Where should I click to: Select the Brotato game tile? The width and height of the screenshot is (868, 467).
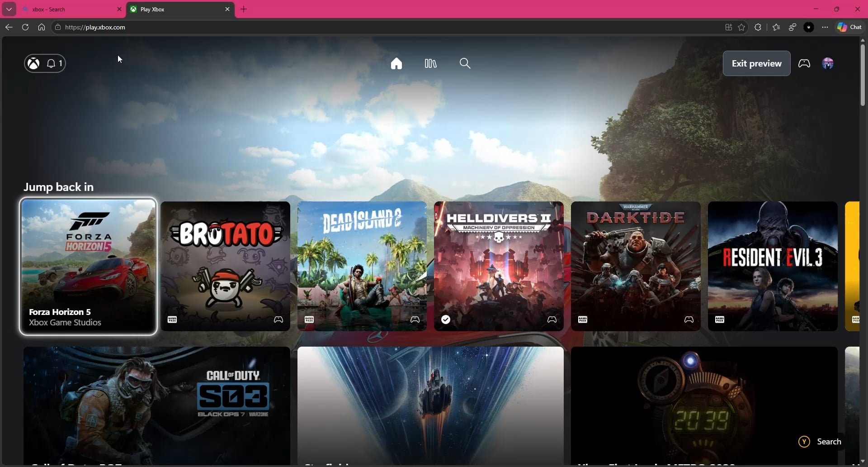225,266
